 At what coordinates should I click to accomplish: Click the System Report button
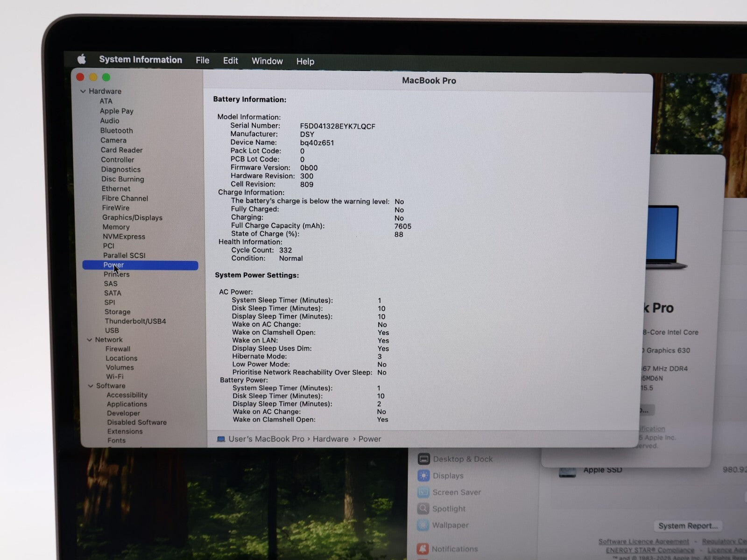click(x=688, y=526)
